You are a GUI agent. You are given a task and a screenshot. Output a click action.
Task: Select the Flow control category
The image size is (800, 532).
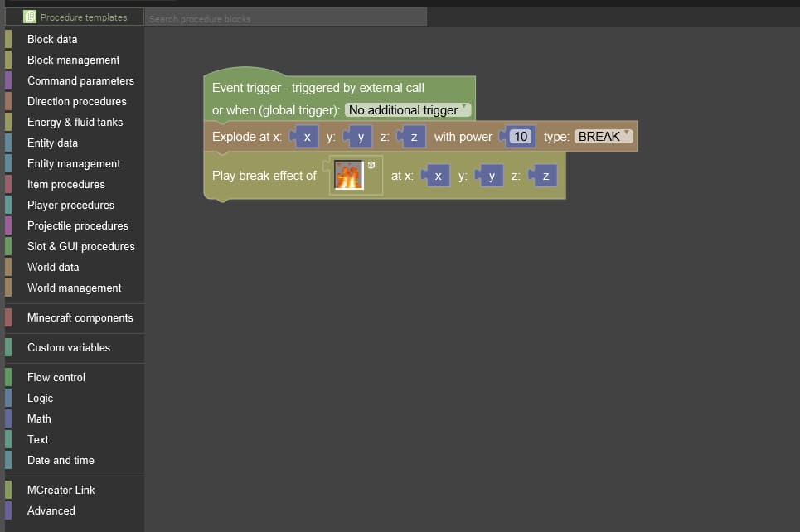pyautogui.click(x=56, y=377)
